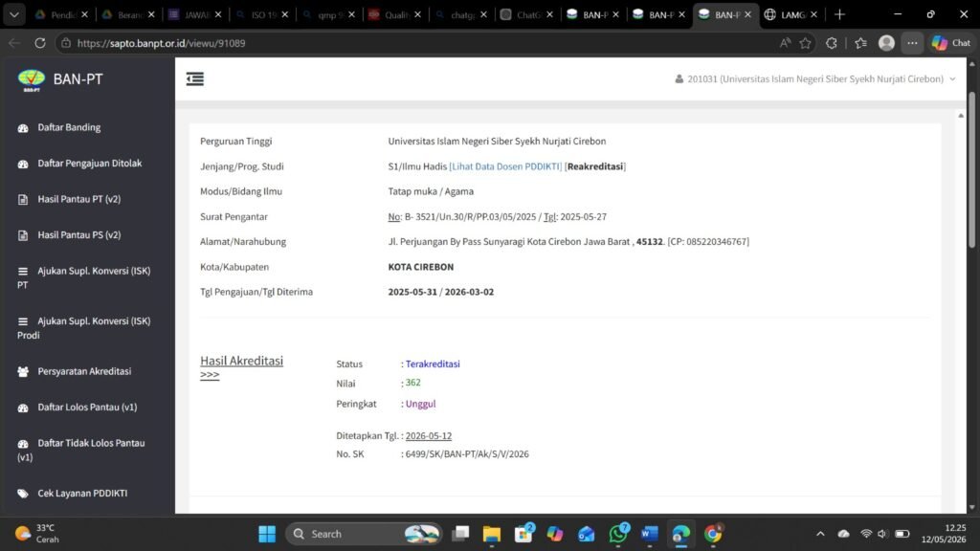Open the tab list dropdown arrow in the browser
Image resolution: width=980 pixels, height=551 pixels.
pos(13,14)
